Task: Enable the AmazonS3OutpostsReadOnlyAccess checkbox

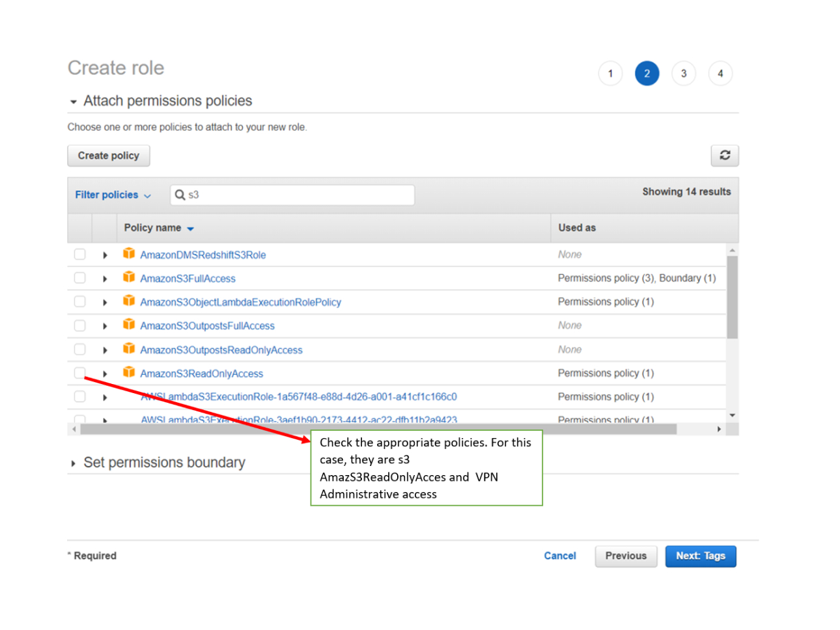Action: coord(79,349)
